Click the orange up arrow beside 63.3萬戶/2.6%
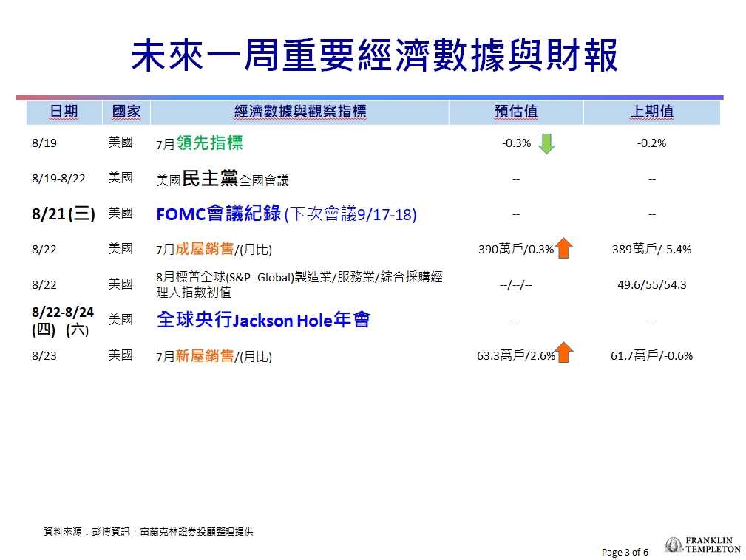746x560 pixels. coord(564,352)
